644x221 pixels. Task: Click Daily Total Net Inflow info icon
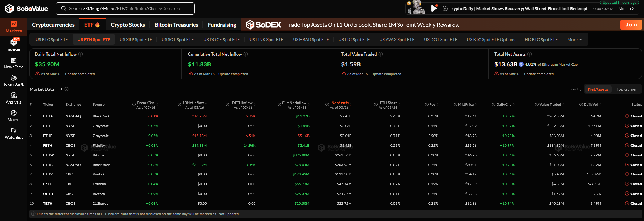click(x=80, y=54)
